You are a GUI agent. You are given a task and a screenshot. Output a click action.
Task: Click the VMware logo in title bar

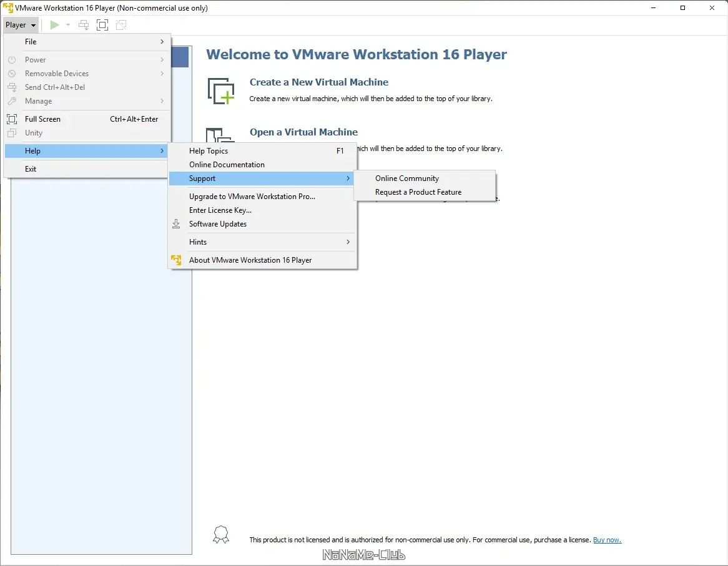tap(8, 8)
